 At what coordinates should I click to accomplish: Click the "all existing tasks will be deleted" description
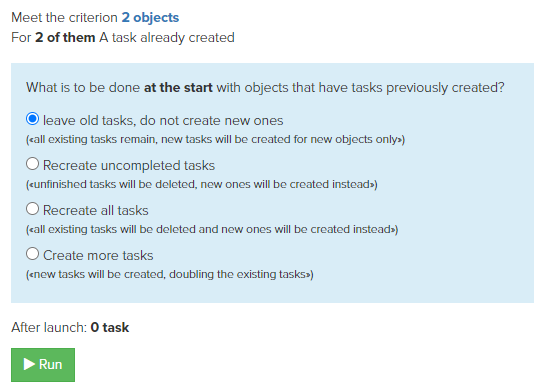click(x=212, y=229)
